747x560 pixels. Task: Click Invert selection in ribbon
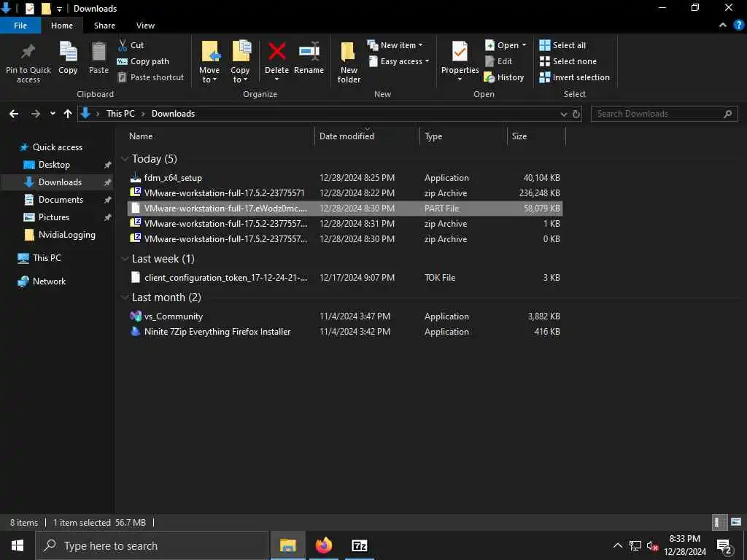574,77
